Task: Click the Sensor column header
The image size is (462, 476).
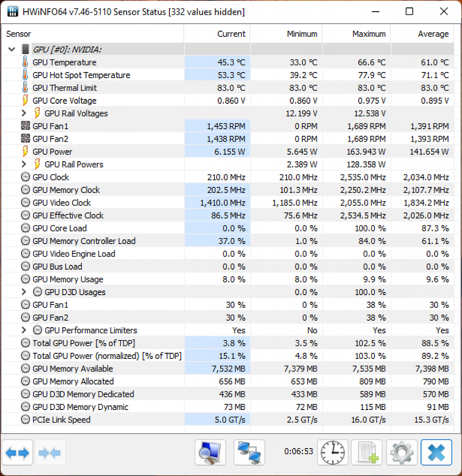Action: [92, 33]
